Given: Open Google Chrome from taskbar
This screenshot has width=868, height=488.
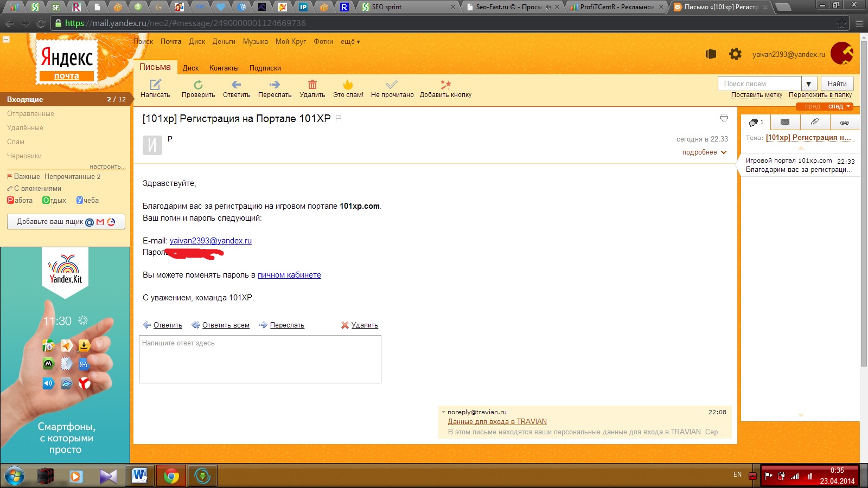Looking at the screenshot, I should click(171, 476).
